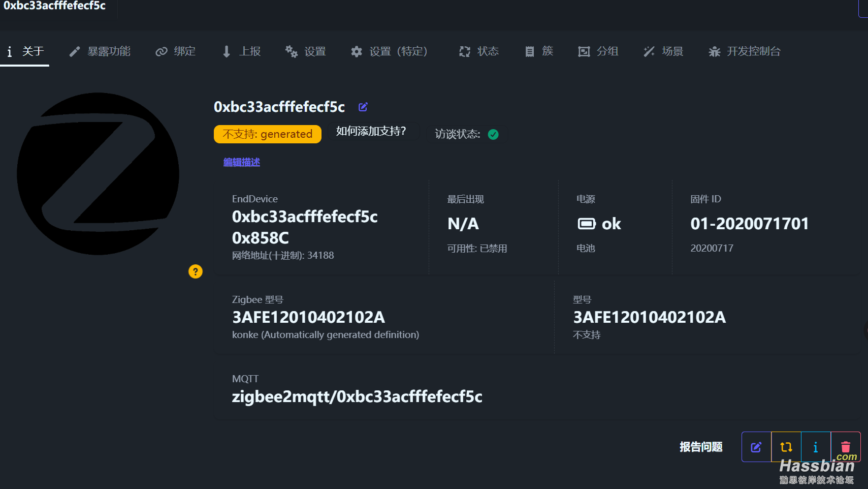Click the konke automatically generated definition link
The height and width of the screenshot is (489, 868).
326,334
